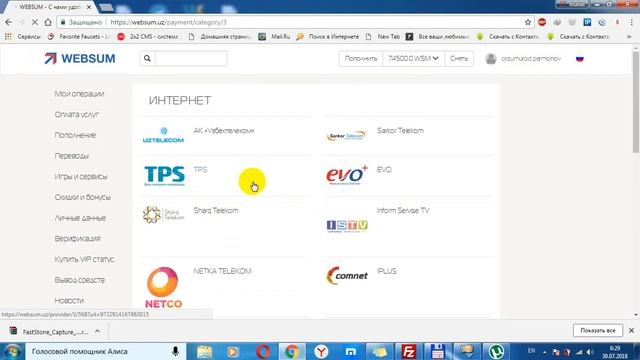Open Оплата услуг menu item

(x=77, y=115)
